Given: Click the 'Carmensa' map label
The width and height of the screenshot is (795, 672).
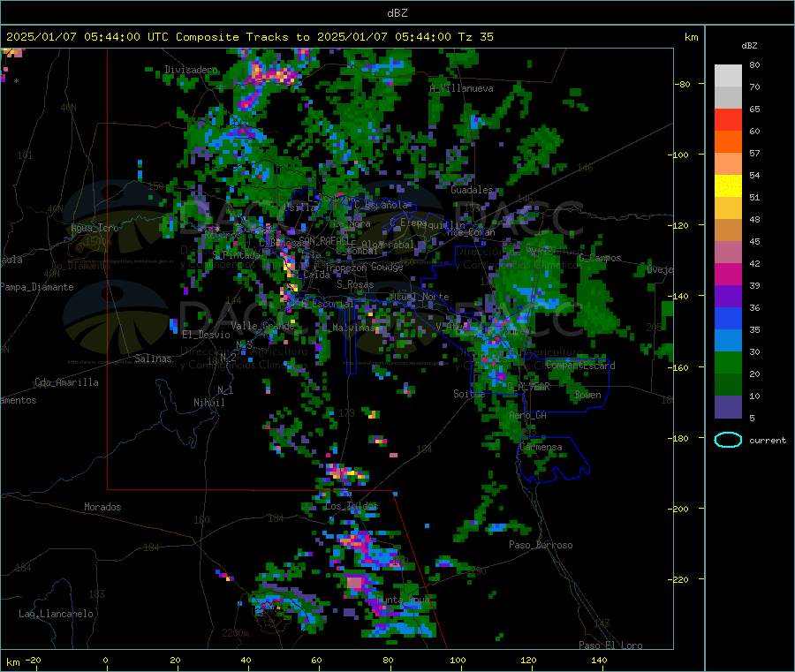Looking at the screenshot, I should tap(541, 448).
